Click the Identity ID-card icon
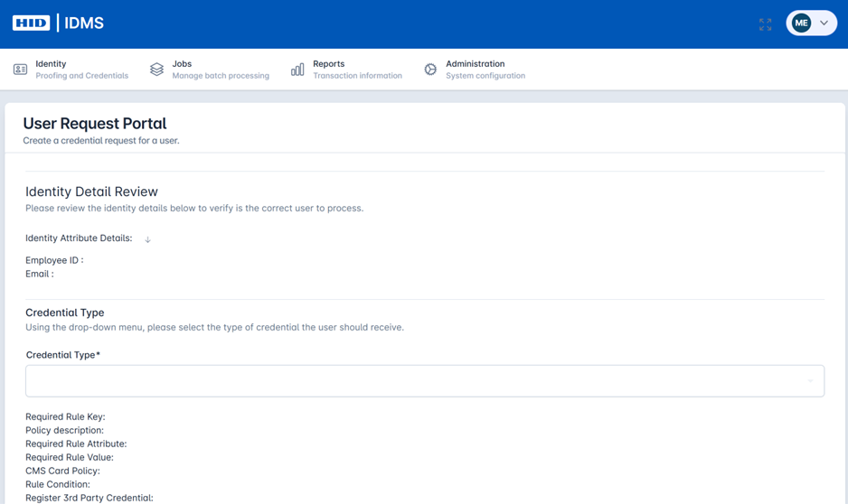848x504 pixels. (x=20, y=70)
